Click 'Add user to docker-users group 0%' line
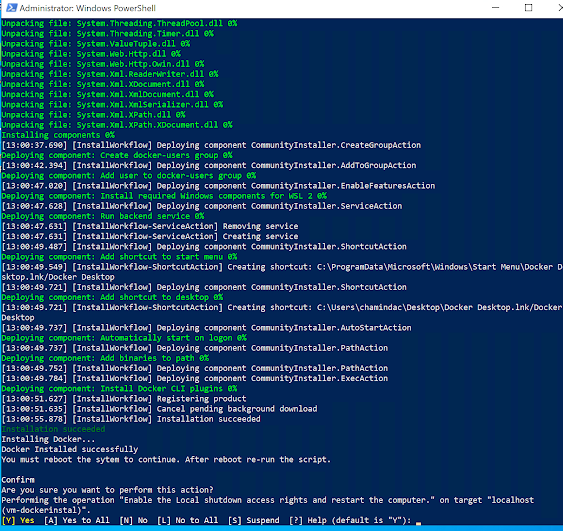The width and height of the screenshot is (563, 531). click(129, 175)
